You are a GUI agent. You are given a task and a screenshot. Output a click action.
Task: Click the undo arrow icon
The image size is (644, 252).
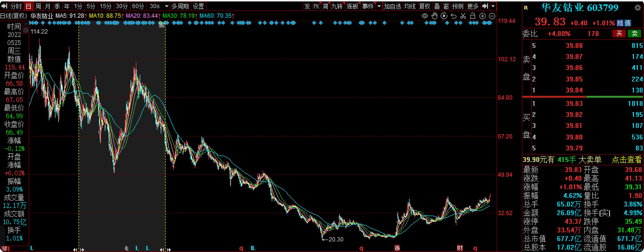pos(454,16)
